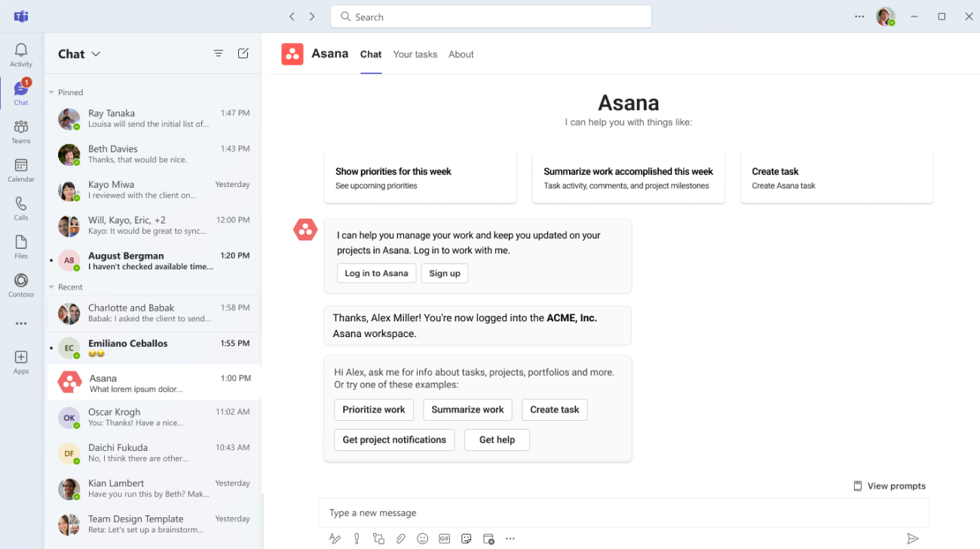Image resolution: width=980 pixels, height=549 pixels.
Task: Open Files from the sidebar
Action: (20, 243)
